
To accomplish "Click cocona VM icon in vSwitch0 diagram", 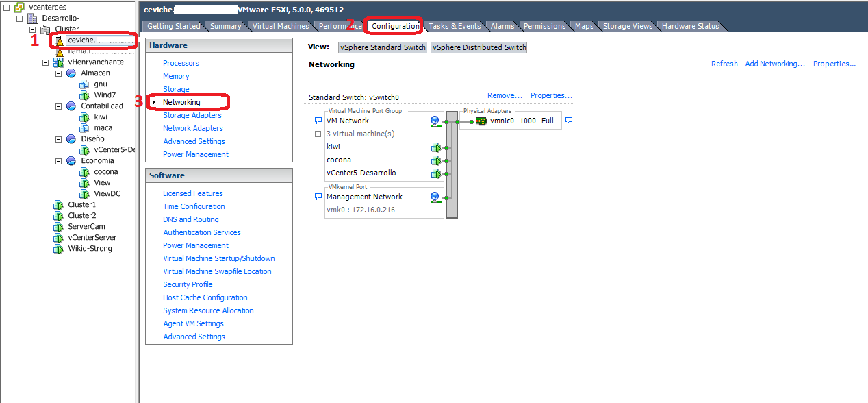I will [435, 160].
